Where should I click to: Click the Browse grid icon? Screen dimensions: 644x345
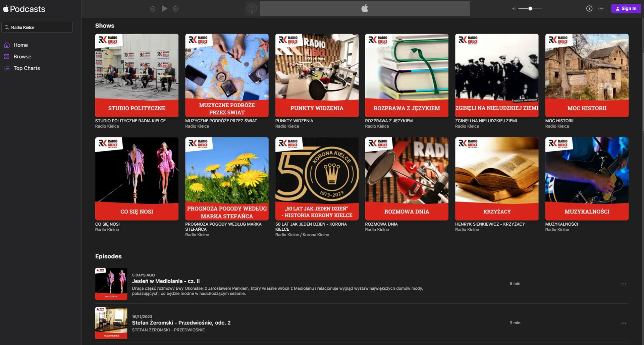7,57
